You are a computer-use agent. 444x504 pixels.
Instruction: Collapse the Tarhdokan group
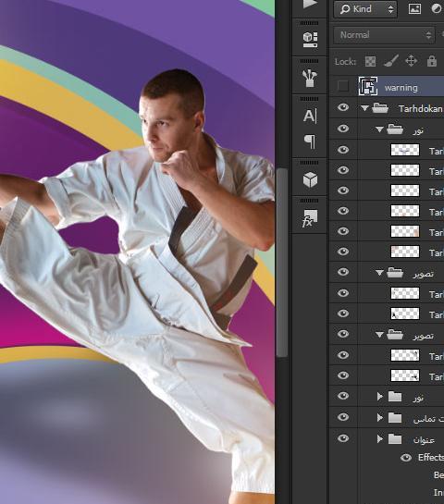point(364,108)
